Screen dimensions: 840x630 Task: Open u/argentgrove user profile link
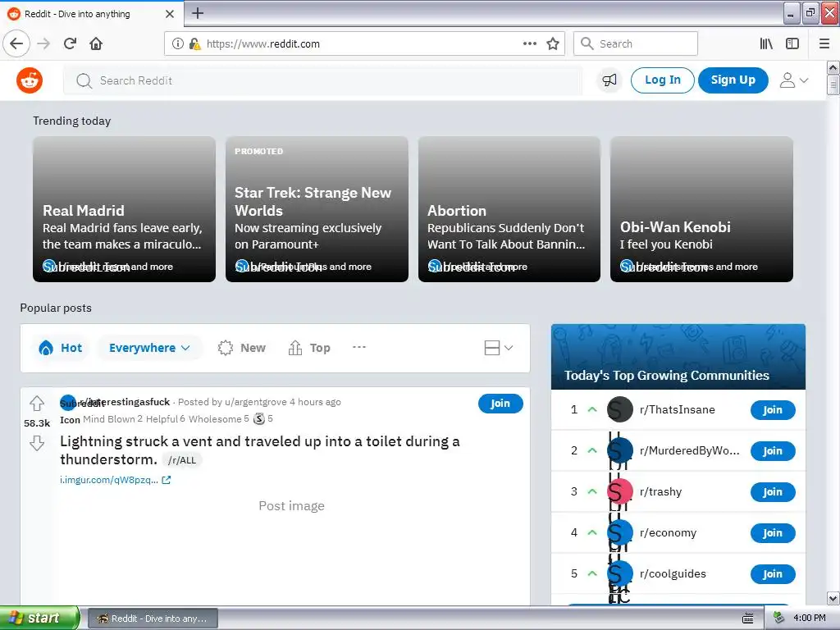(256, 402)
